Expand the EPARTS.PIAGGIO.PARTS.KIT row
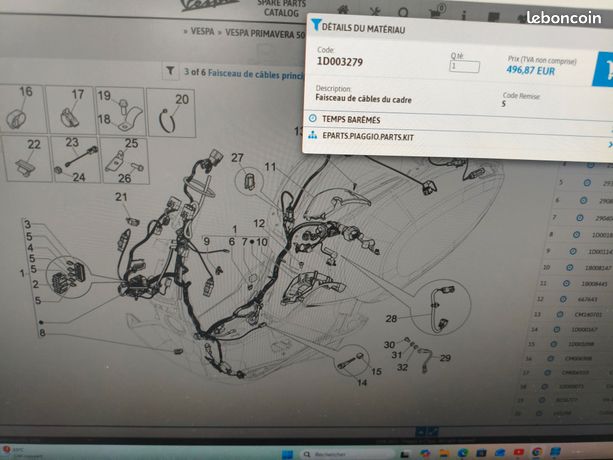This screenshot has width=613, height=460. 457,139
